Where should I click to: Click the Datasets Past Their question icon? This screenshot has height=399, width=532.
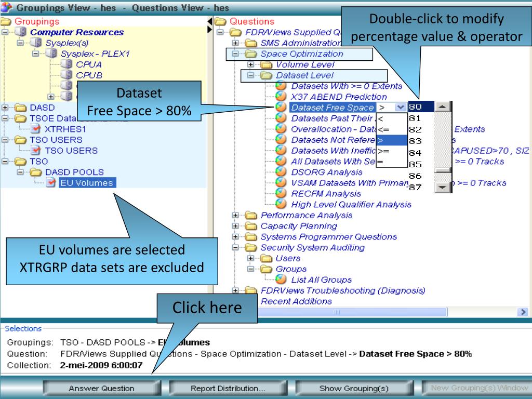[281, 118]
